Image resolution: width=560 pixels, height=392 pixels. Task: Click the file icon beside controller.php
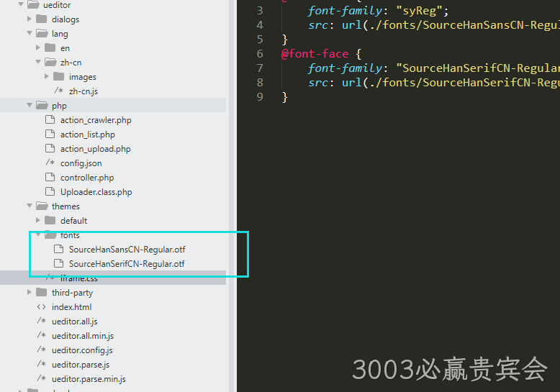coord(50,177)
